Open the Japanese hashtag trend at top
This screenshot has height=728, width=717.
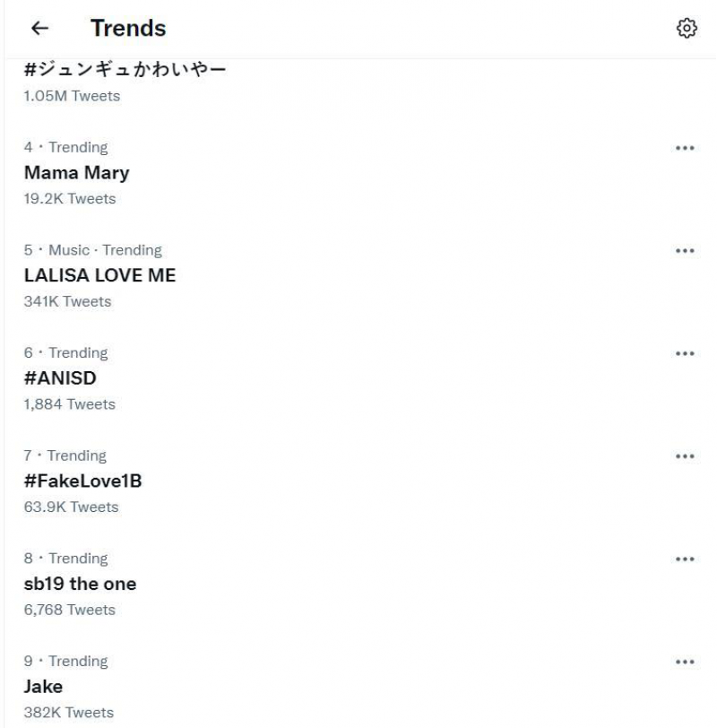click(125, 70)
